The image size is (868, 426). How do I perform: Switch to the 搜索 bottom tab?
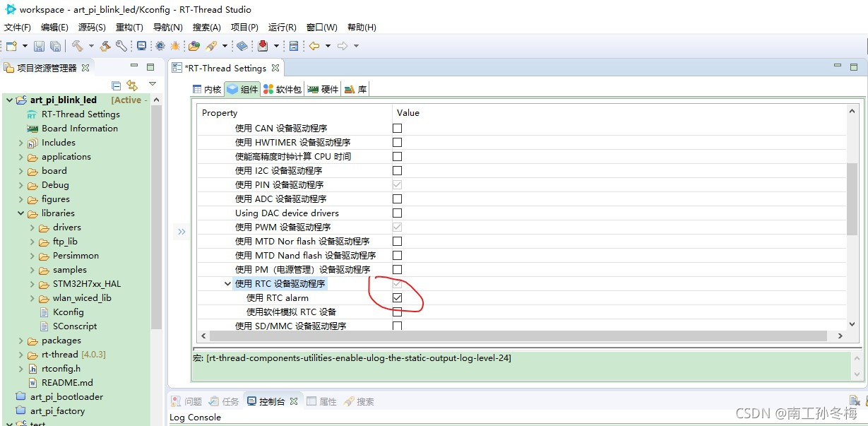pos(359,401)
